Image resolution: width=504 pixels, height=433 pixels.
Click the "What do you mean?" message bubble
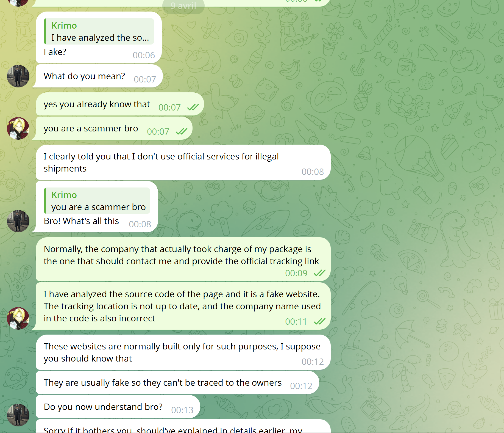84,76
